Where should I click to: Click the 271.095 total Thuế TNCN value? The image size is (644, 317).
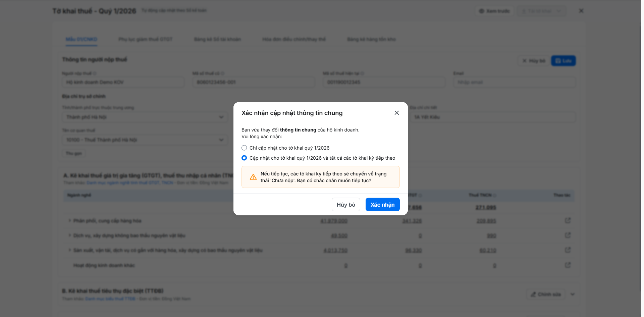coord(486,208)
